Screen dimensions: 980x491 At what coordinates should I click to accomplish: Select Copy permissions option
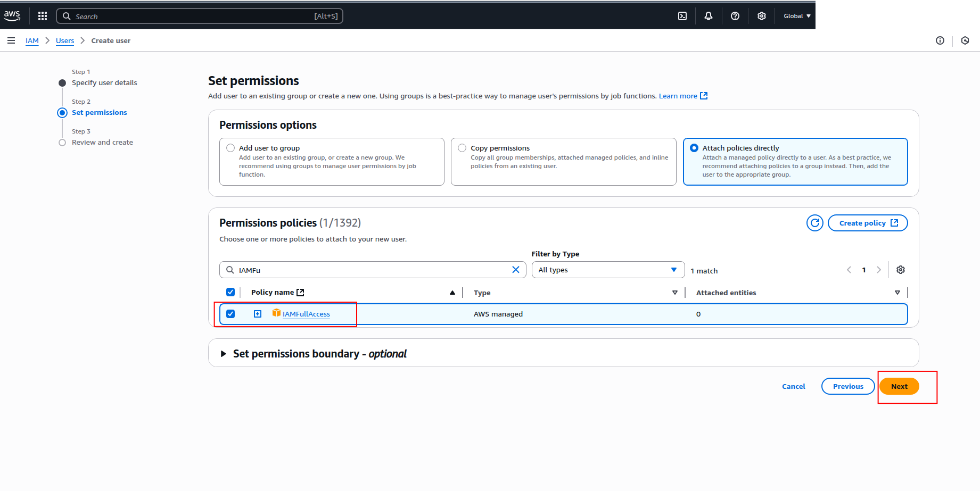coord(462,148)
